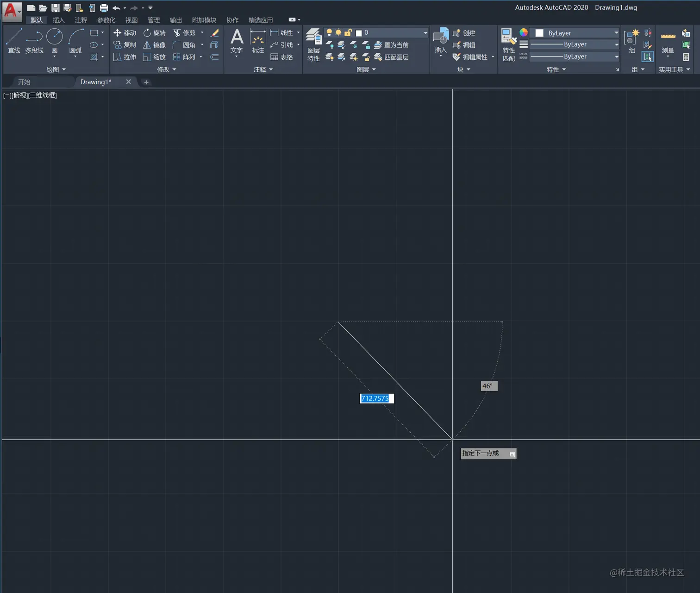Activate the Rotate (旋转) tool

point(154,33)
